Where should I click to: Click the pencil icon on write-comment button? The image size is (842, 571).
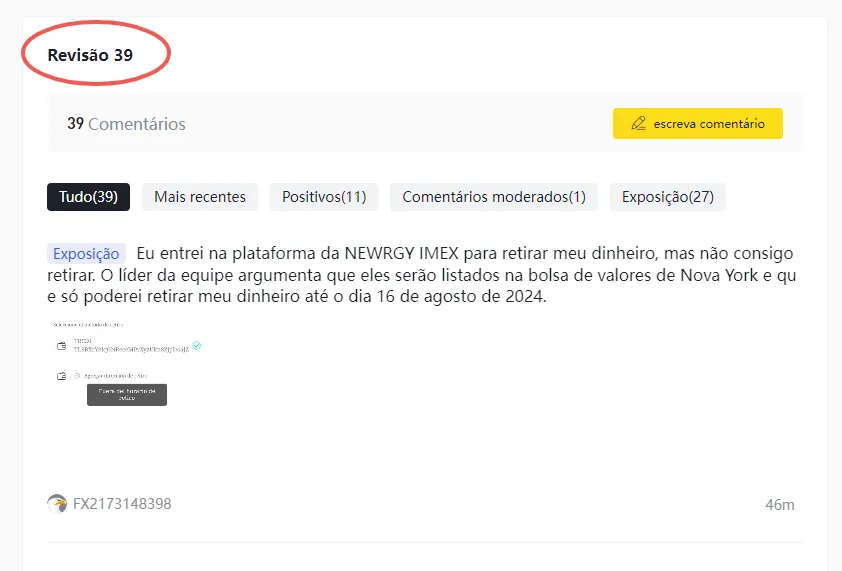coord(638,124)
